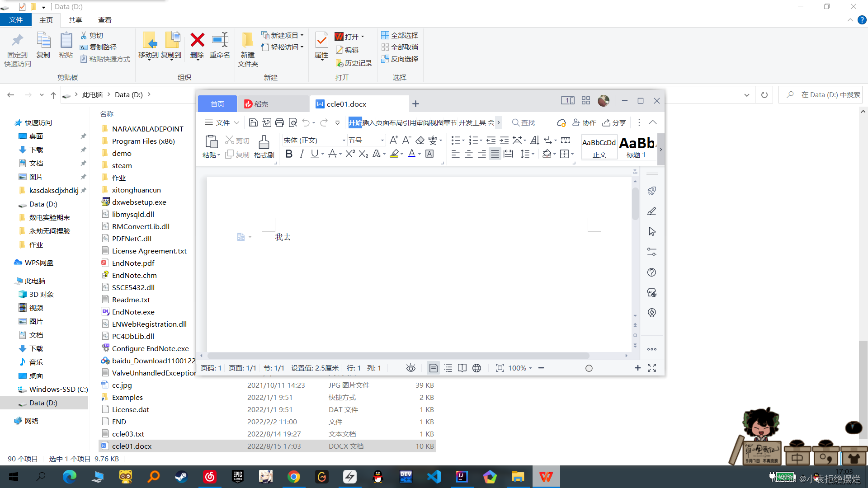
Task: Open Print Preview in WPS toolbar
Action: [293, 122]
